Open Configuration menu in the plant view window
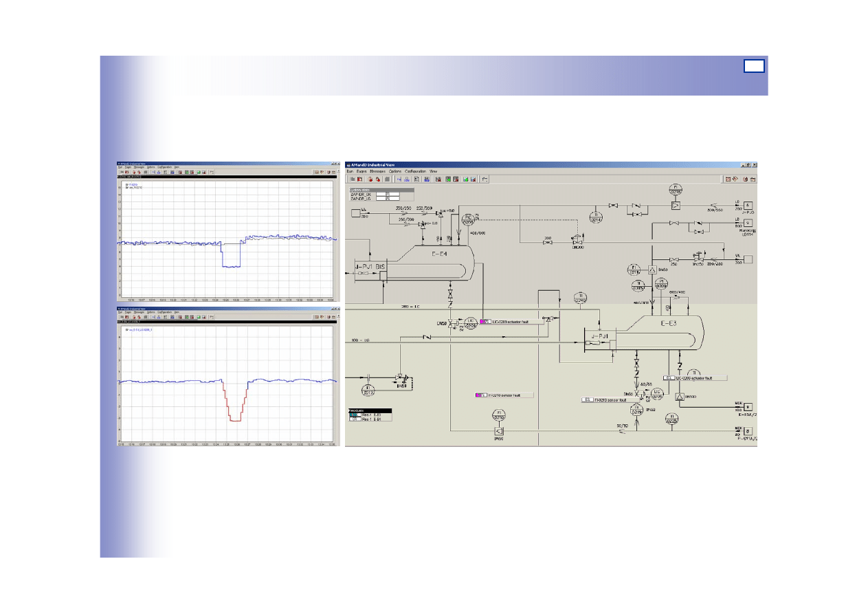The width and height of the screenshot is (868, 614). coord(415,171)
